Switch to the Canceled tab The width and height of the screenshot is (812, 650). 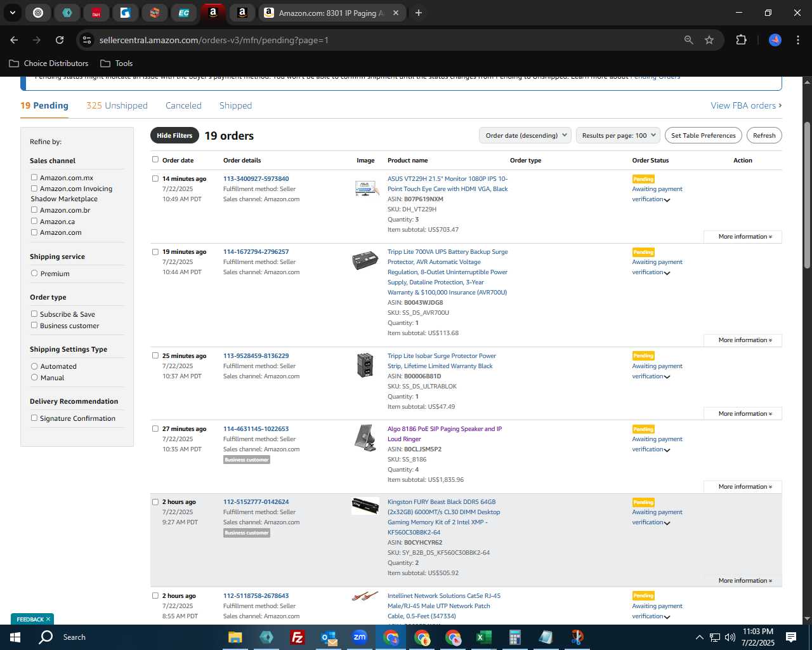tap(183, 105)
